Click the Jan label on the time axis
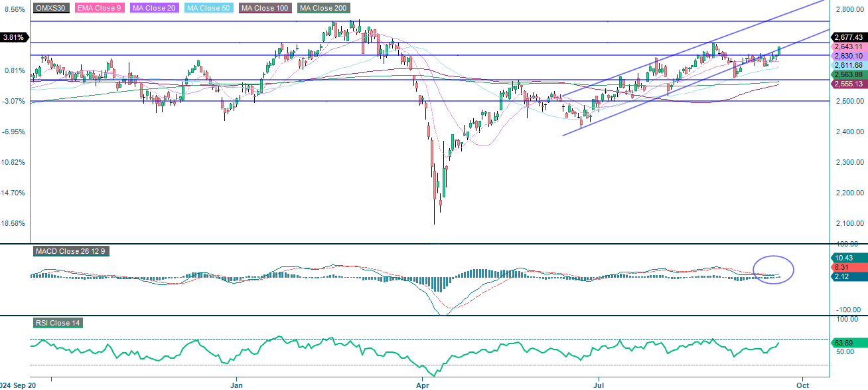 coord(236,384)
